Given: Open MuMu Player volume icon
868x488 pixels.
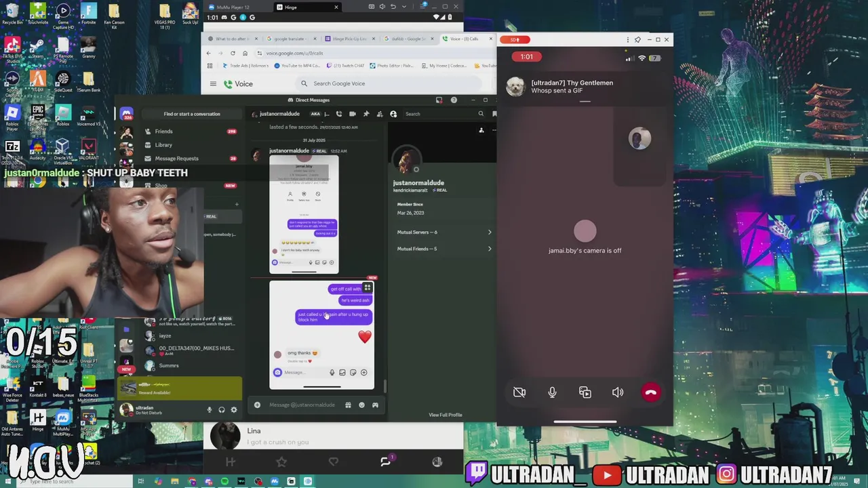Looking at the screenshot, I should 382,7.
